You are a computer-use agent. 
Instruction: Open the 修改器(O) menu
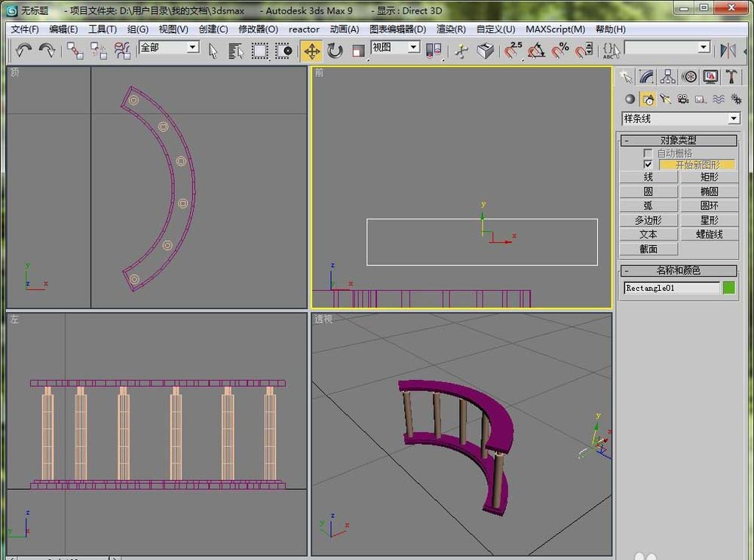tap(258, 29)
